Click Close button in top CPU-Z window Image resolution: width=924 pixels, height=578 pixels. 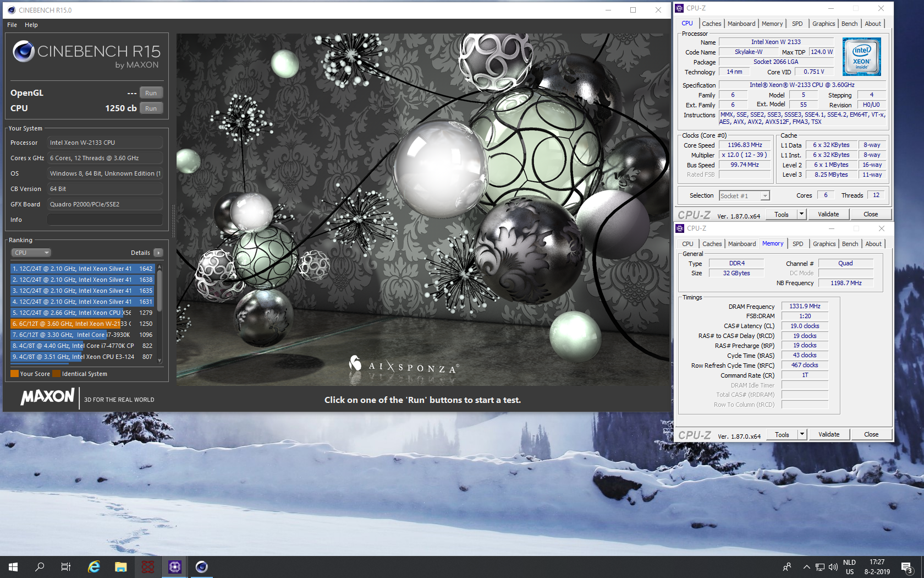click(871, 215)
